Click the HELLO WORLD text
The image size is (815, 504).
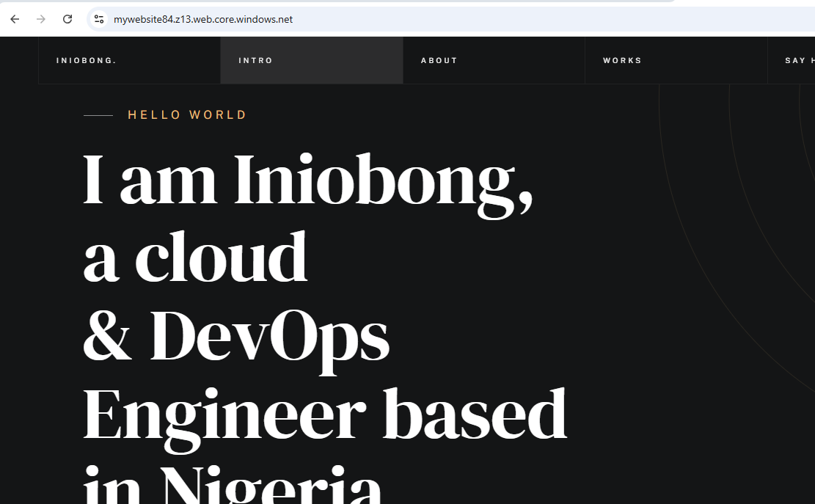click(187, 115)
